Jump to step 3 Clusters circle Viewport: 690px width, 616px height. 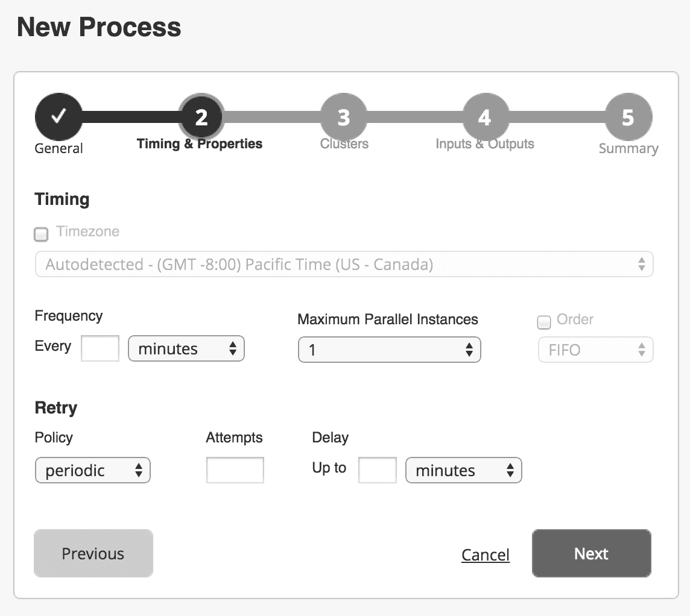(344, 117)
